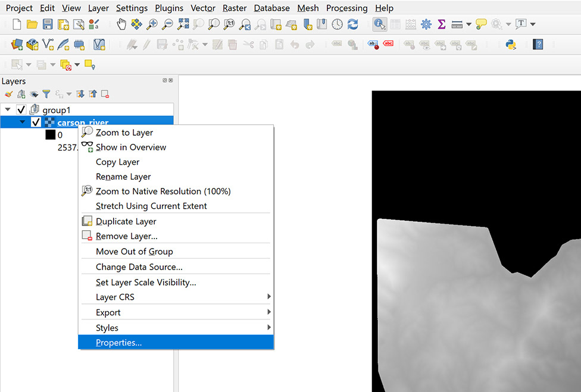The width and height of the screenshot is (581, 392).
Task: Click the filter legend funnel icon
Action: point(46,95)
